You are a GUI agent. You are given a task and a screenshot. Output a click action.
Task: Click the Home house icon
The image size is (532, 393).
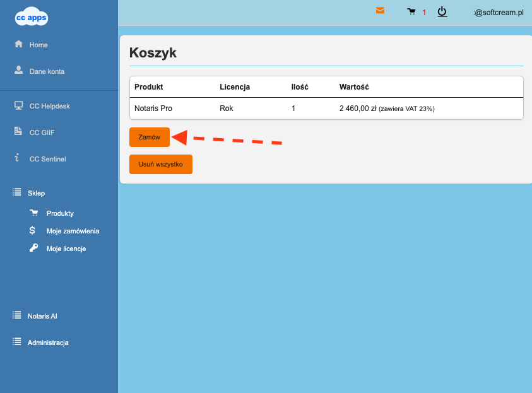tap(18, 44)
